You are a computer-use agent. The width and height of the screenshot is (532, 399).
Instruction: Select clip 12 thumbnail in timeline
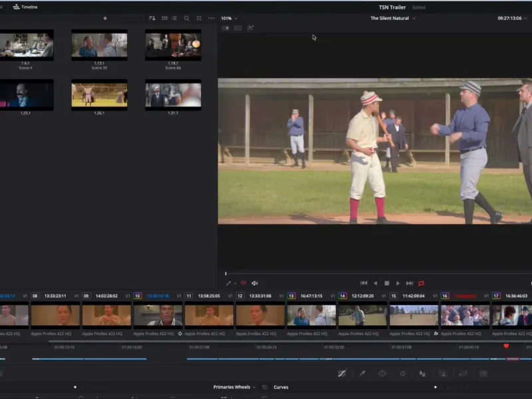(260, 315)
